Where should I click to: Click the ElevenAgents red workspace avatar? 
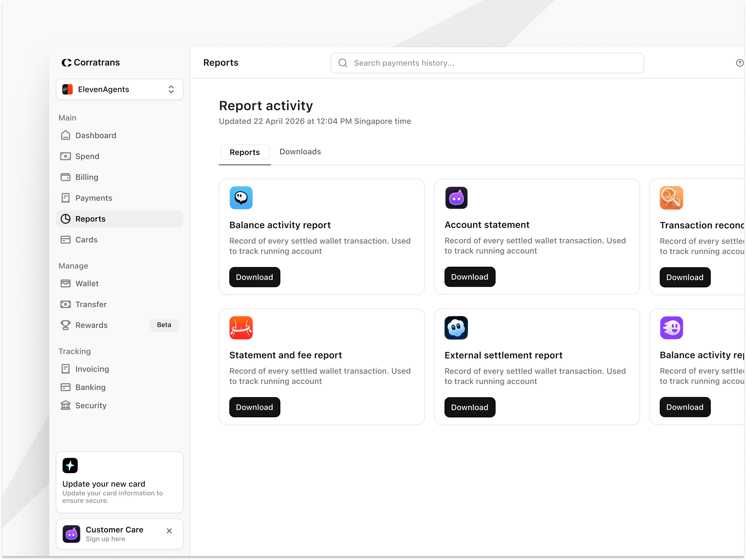pyautogui.click(x=67, y=89)
